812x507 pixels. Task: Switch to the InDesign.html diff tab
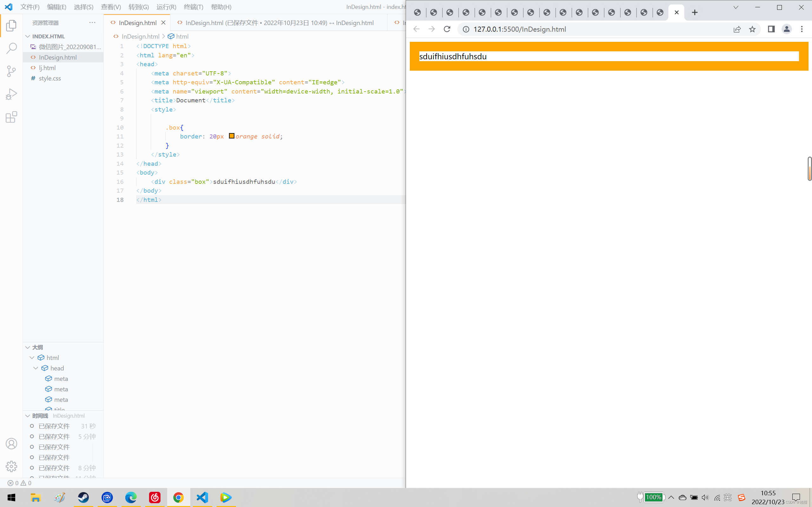(x=279, y=23)
